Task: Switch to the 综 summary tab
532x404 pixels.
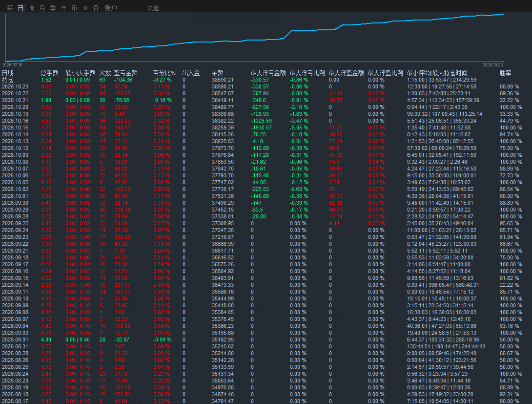Action: click(10, 8)
